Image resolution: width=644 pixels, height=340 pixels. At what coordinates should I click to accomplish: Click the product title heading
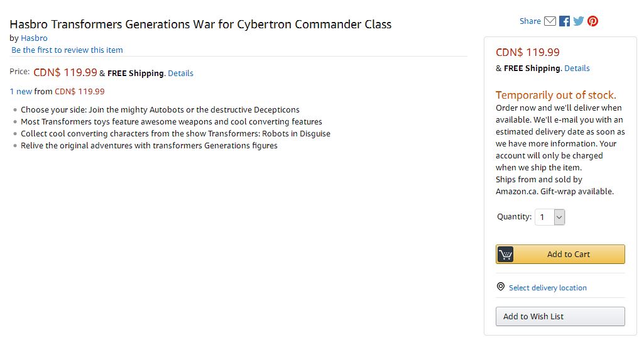click(x=200, y=25)
